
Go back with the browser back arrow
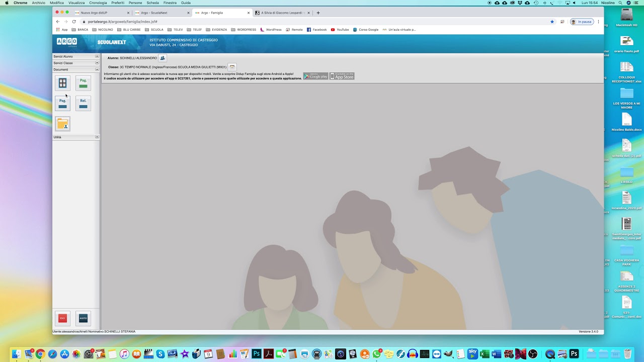[x=58, y=22]
